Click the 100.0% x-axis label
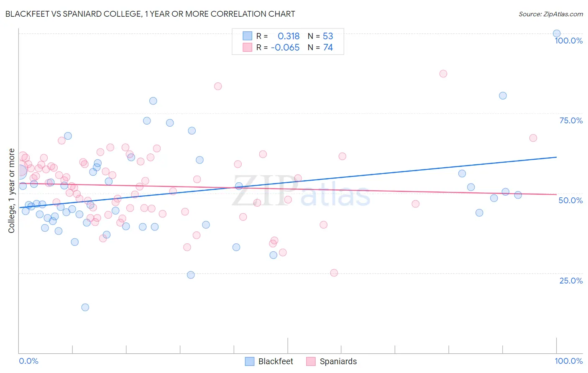 tap(569, 361)
